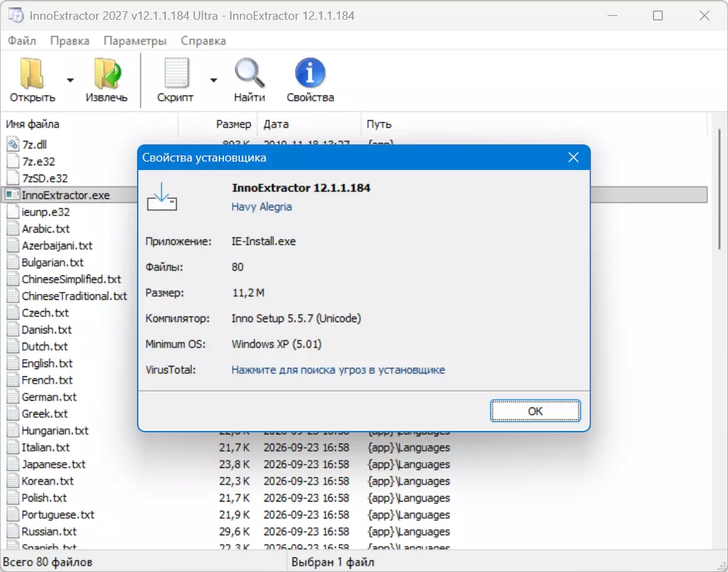Select the Japanese.txt file name

tap(53, 465)
